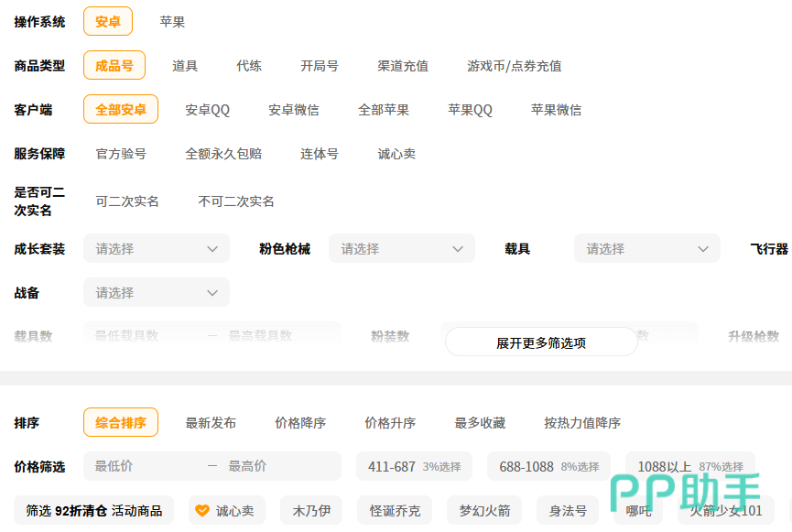Enable 连体号 service filter
This screenshot has width=792, height=532.
click(320, 154)
